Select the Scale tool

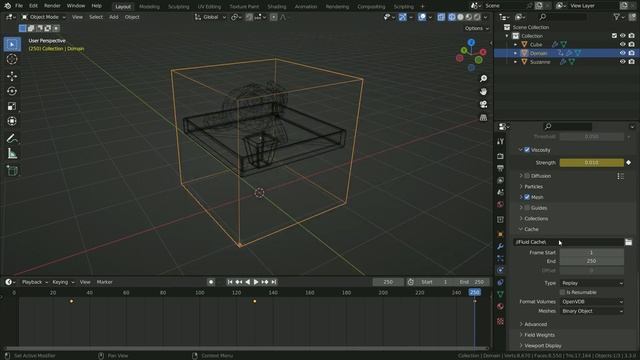click(x=12, y=106)
